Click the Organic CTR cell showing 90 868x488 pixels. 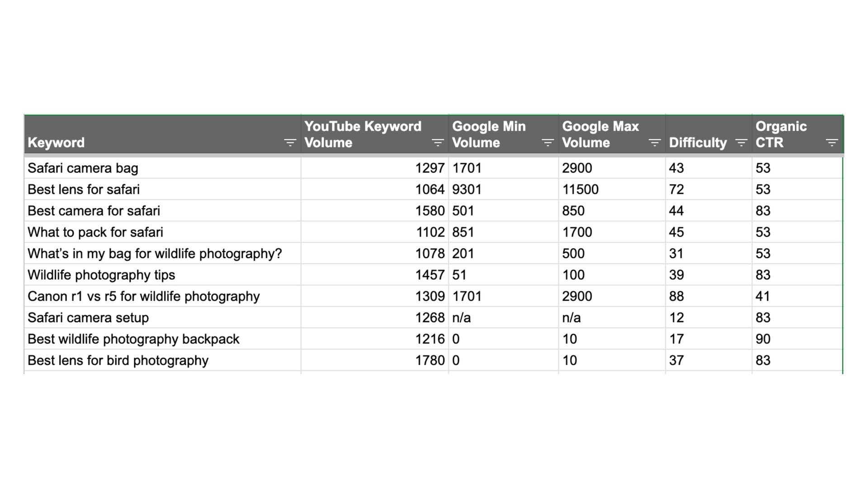[763, 339]
